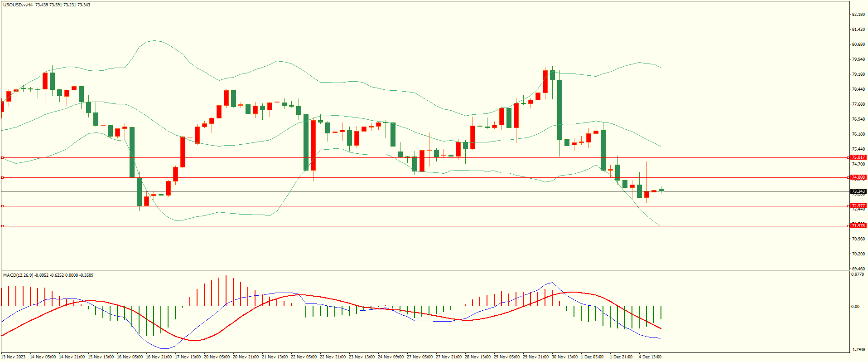Click the 81.420 price axis label

[x=858, y=29]
